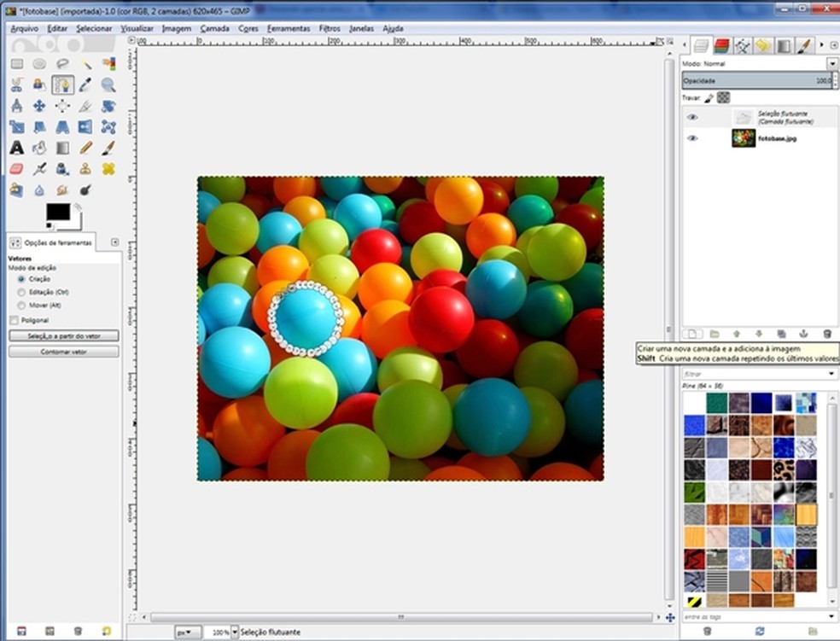Image resolution: width=840 pixels, height=641 pixels.
Task: Open the layer Modo Normal dropdown
Action: (x=831, y=64)
